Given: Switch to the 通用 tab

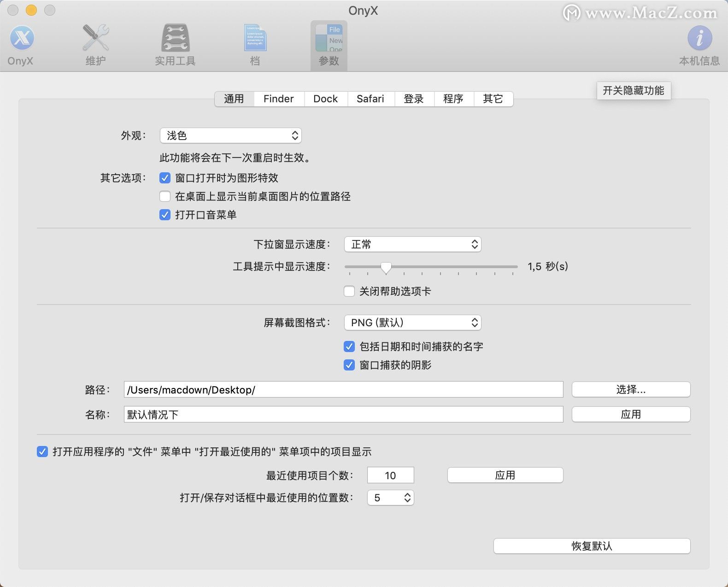Looking at the screenshot, I should click(x=234, y=99).
